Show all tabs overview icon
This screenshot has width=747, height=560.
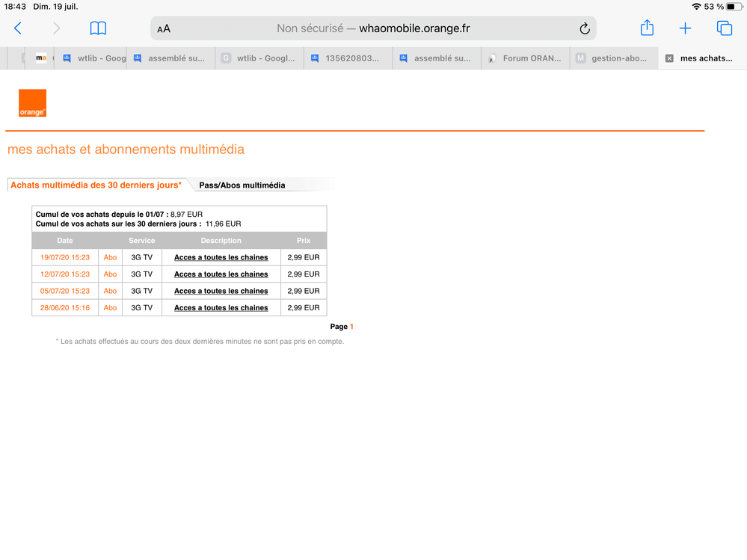tap(724, 28)
